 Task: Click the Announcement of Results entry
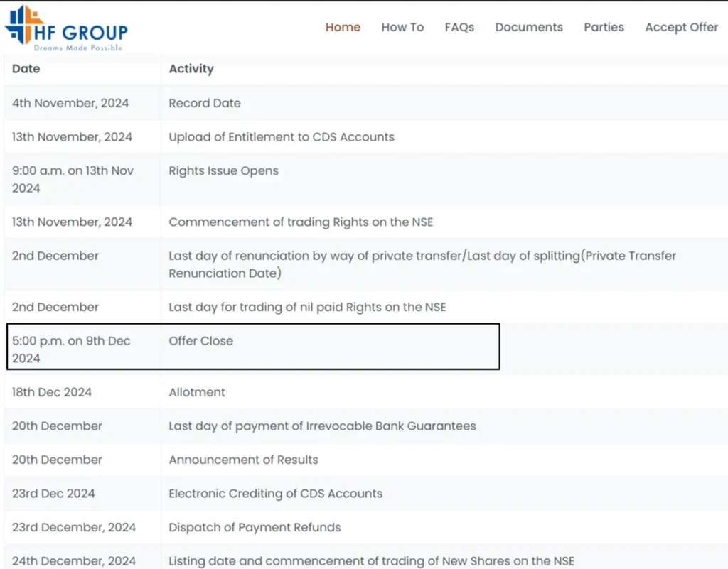[x=243, y=460]
